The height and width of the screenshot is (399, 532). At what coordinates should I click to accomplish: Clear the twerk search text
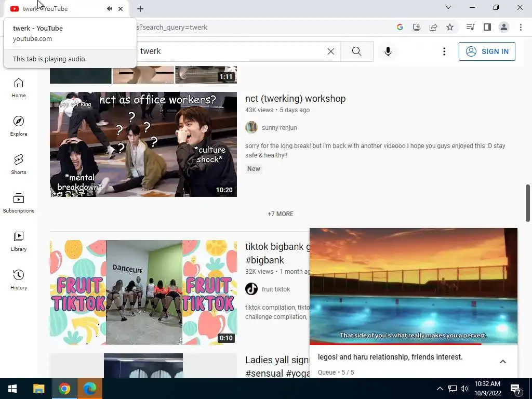pos(331,51)
